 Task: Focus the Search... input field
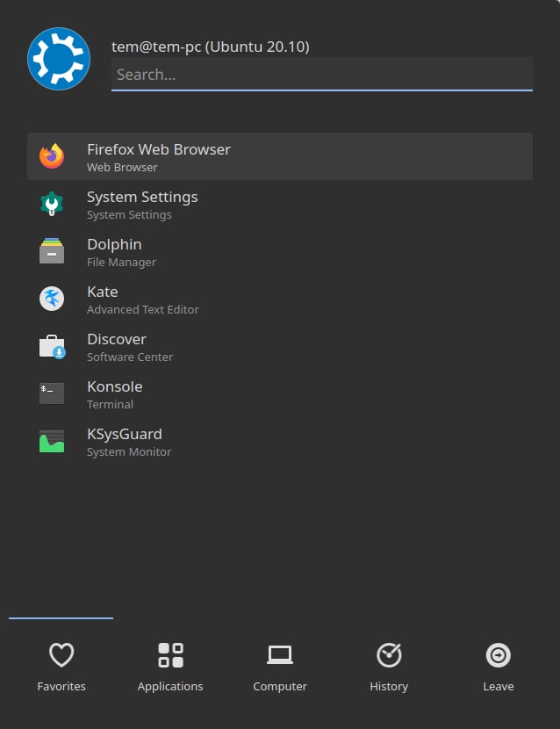click(x=321, y=75)
